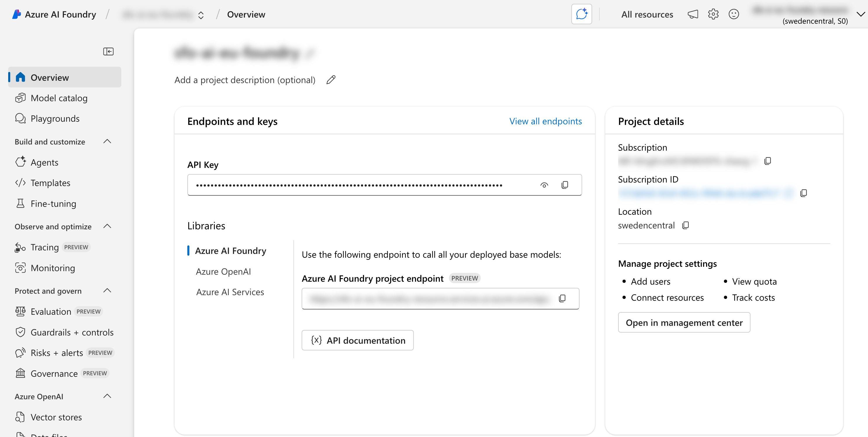Click the subscription ID link value
The image size is (868, 437).
[706, 193]
